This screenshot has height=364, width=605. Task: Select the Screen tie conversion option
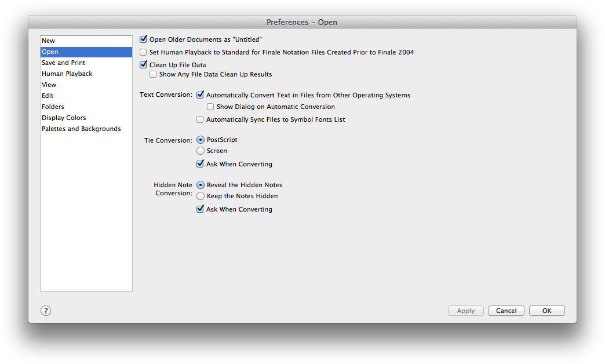coord(200,151)
